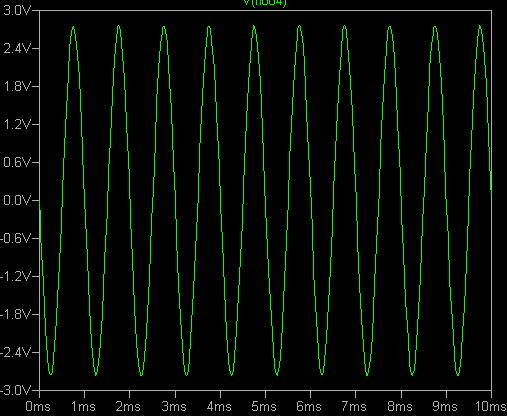The height and width of the screenshot is (416, 507).
Task: Click the -1.2V vertical axis label
Action: (15, 276)
